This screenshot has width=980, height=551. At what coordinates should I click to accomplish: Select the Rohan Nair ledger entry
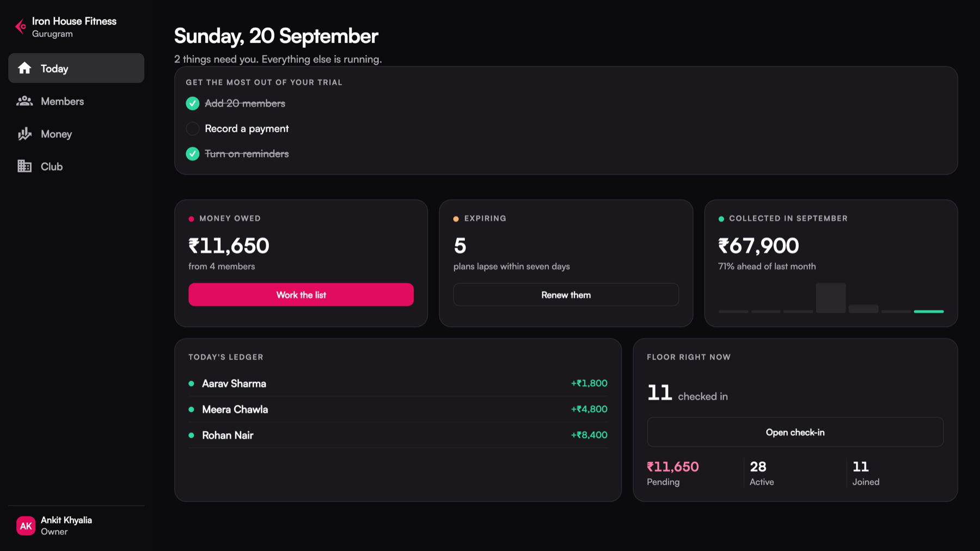point(398,435)
